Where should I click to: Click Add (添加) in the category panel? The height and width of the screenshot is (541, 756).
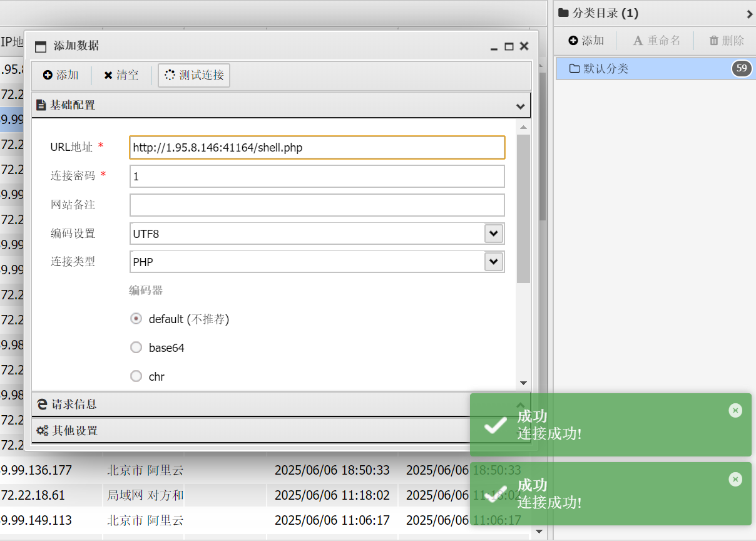pos(586,41)
